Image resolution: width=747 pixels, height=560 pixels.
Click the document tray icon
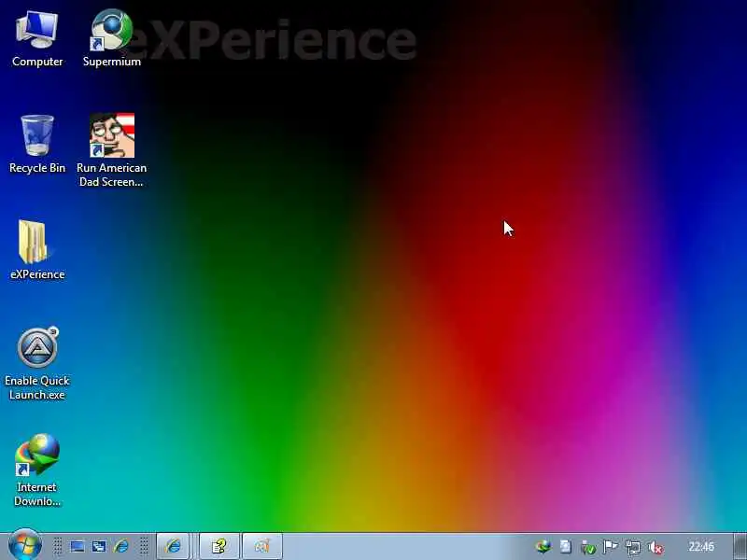pyautogui.click(x=566, y=547)
